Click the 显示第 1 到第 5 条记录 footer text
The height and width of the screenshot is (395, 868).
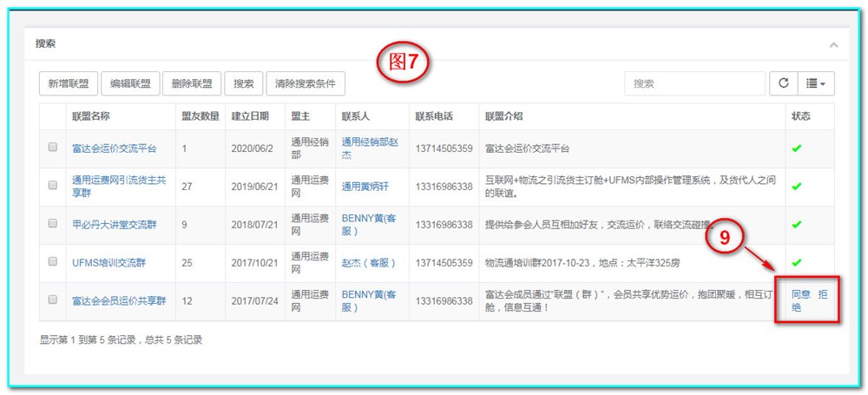click(121, 339)
